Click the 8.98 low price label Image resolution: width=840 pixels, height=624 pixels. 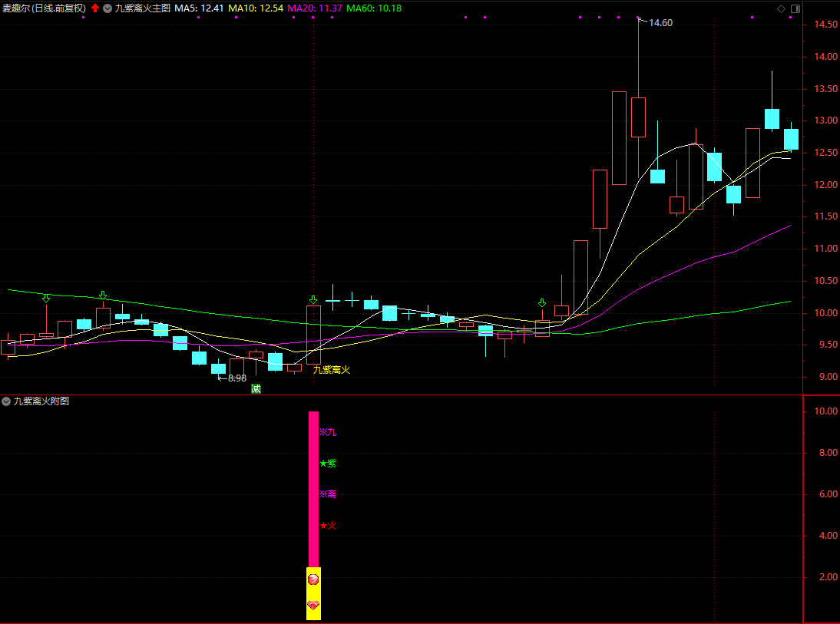tap(236, 378)
